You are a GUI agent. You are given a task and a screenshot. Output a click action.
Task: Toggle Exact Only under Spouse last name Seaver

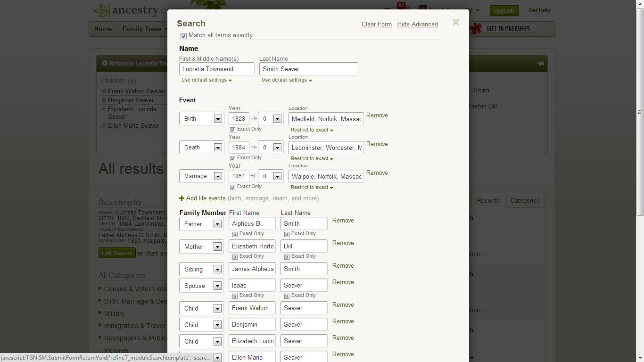(x=287, y=296)
